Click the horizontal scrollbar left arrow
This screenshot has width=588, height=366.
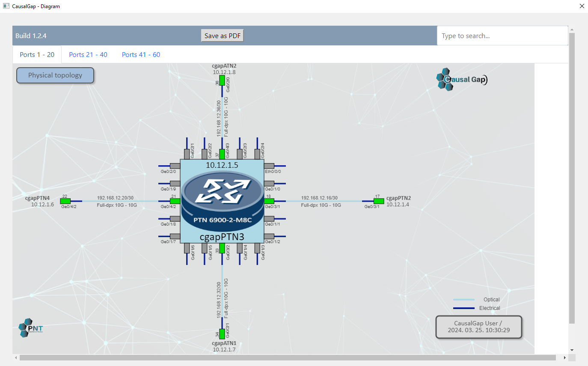click(x=16, y=357)
